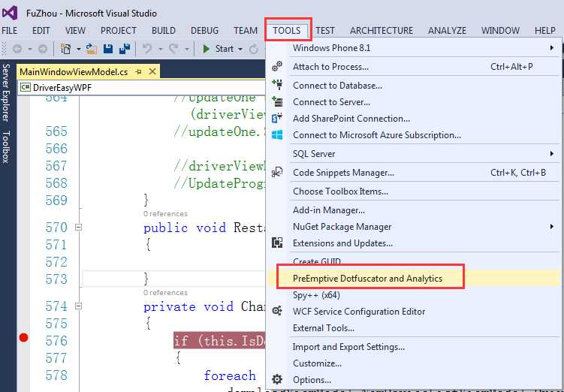Click the Attach to Process gears icon
Screen dimensions: 564x392
coord(277,66)
